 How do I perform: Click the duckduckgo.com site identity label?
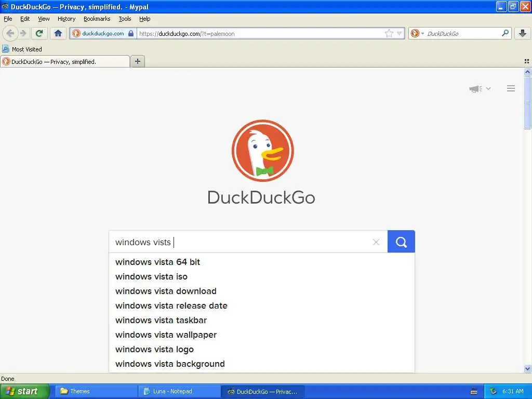(x=103, y=33)
